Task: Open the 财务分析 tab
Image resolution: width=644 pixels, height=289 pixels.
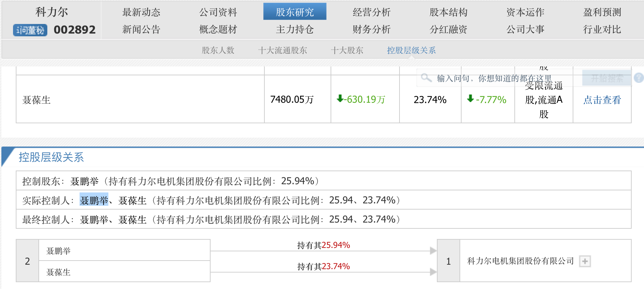Action: coord(371,29)
